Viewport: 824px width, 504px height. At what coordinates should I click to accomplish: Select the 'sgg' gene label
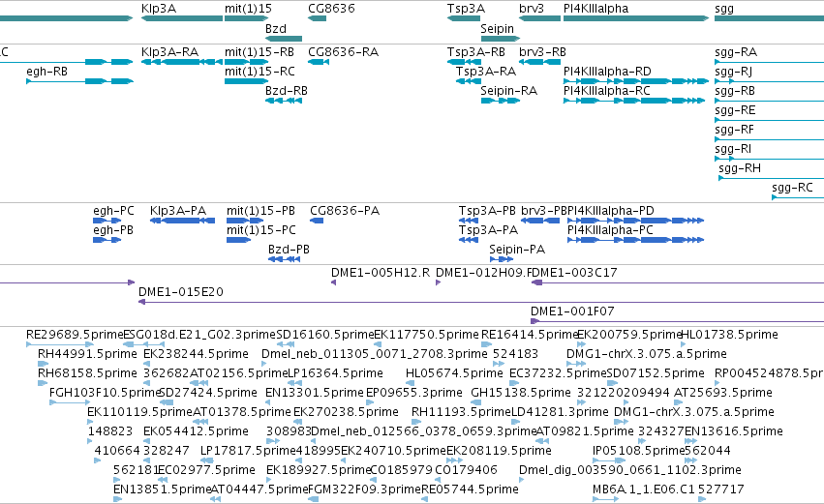tap(724, 9)
